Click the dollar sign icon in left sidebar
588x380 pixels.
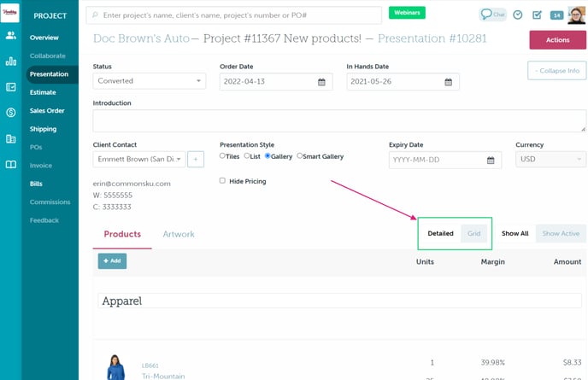click(x=10, y=112)
